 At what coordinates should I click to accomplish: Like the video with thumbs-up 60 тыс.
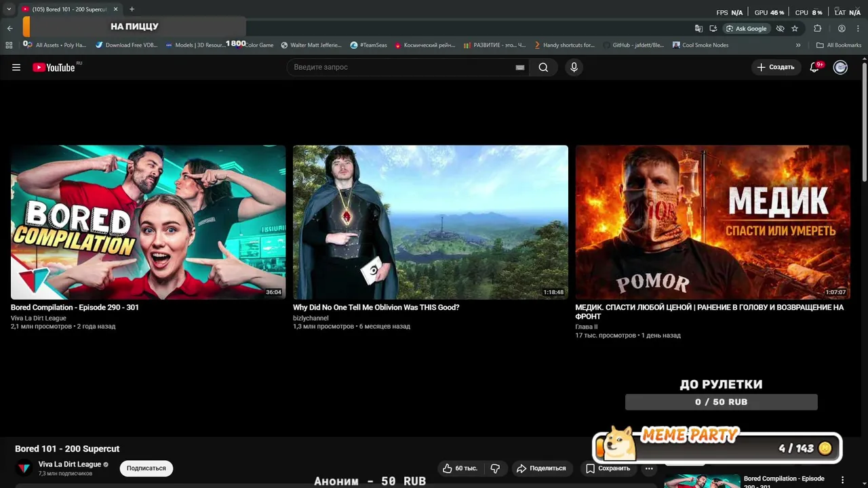[460, 468]
